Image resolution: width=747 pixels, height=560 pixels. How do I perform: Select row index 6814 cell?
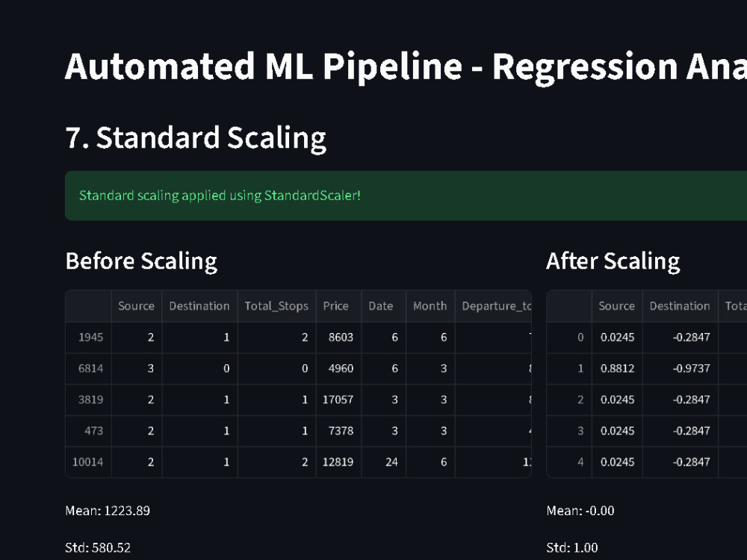point(89,369)
